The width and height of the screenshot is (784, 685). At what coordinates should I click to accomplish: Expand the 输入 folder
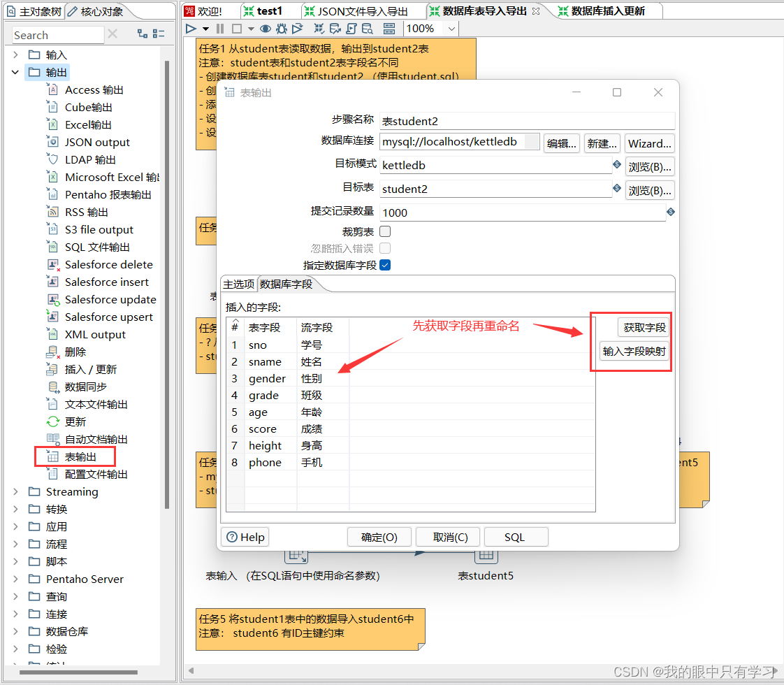(15, 55)
